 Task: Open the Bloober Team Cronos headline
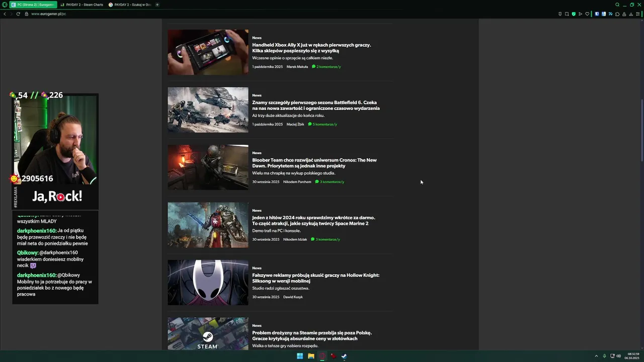(314, 163)
